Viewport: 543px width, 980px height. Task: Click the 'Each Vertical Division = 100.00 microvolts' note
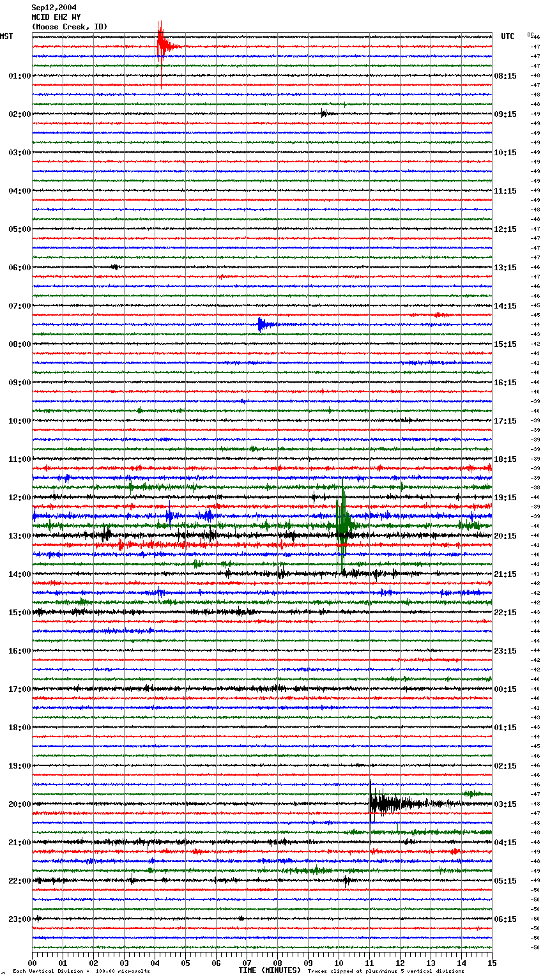[81, 971]
